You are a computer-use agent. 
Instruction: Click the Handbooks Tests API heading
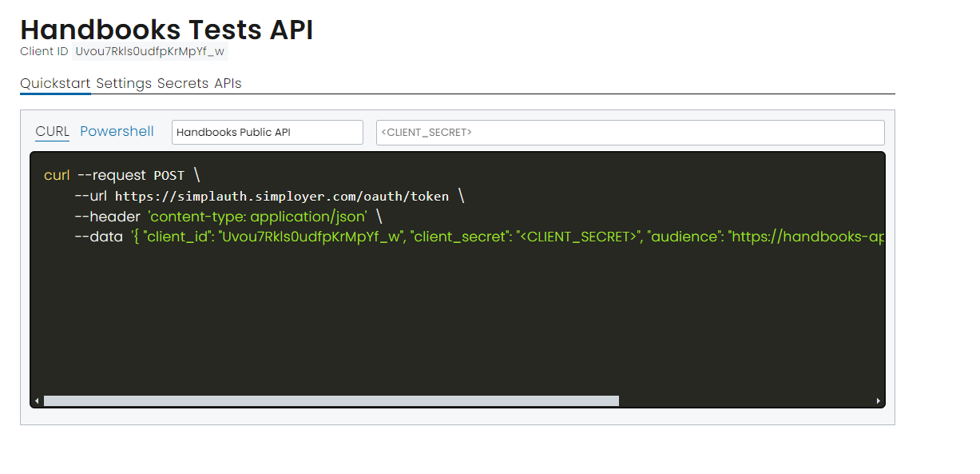point(166,29)
